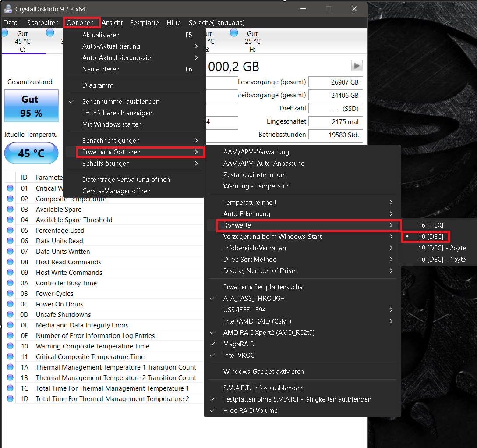Toggle ATA_PASS_THROUGH option
The width and height of the screenshot is (477, 448).
[302, 298]
